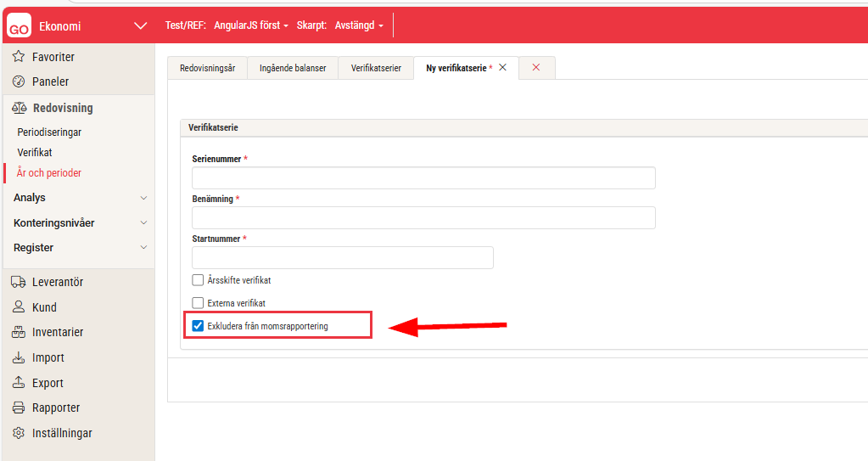Click the Serienummer input field
This screenshot has height=461, width=868.
click(x=423, y=177)
